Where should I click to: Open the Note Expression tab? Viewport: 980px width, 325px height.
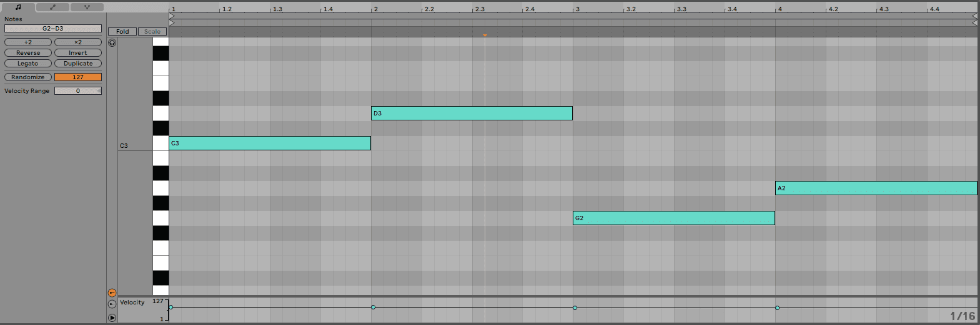[87, 7]
